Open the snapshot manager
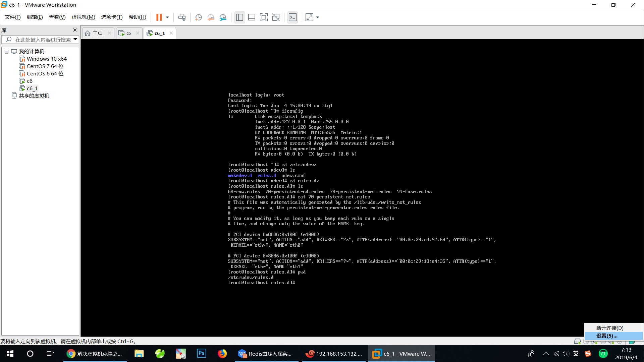Screen dimensions: 644x362 (x=223, y=17)
